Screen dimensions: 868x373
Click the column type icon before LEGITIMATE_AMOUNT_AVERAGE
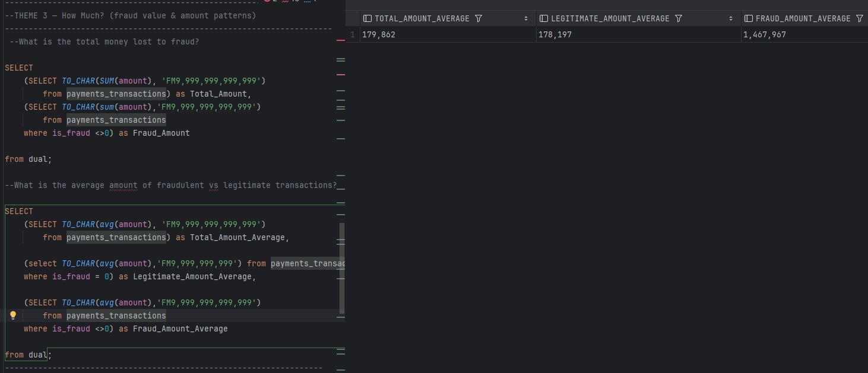tap(543, 19)
